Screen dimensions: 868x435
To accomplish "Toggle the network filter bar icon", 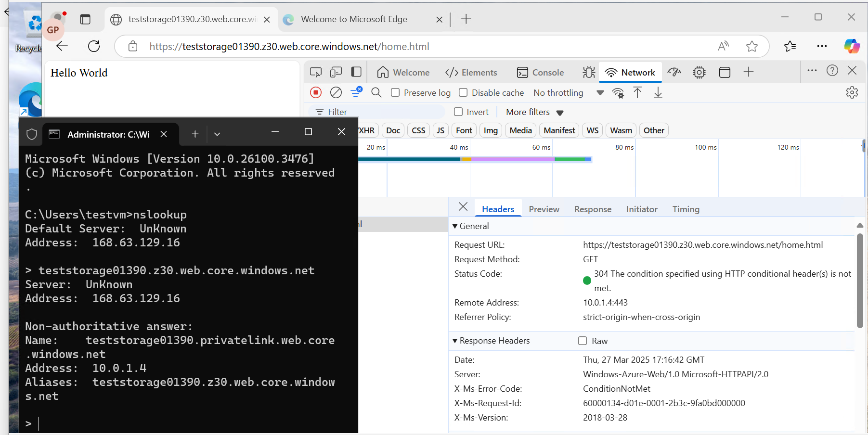I will pyautogui.click(x=356, y=92).
